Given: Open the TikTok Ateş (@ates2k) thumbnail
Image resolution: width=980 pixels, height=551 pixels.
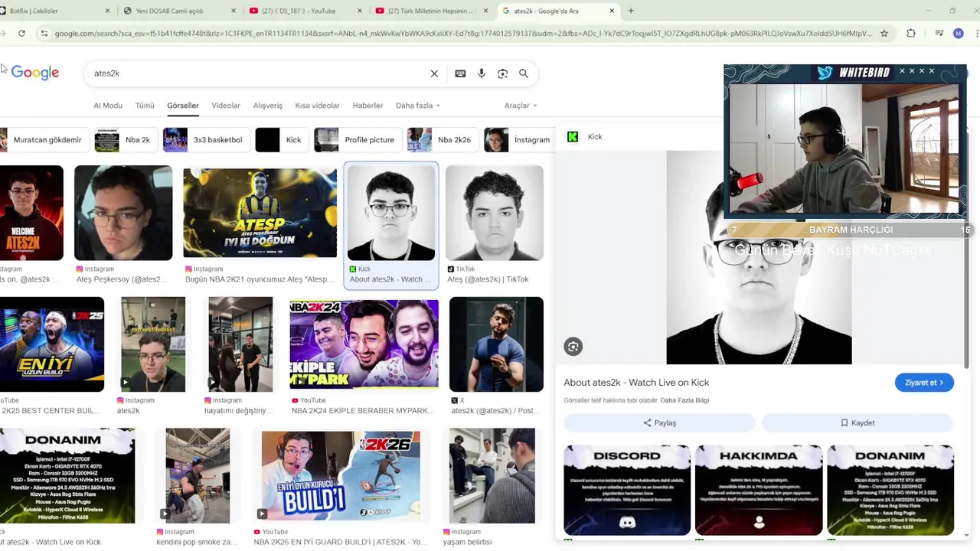Looking at the screenshot, I should tap(495, 213).
